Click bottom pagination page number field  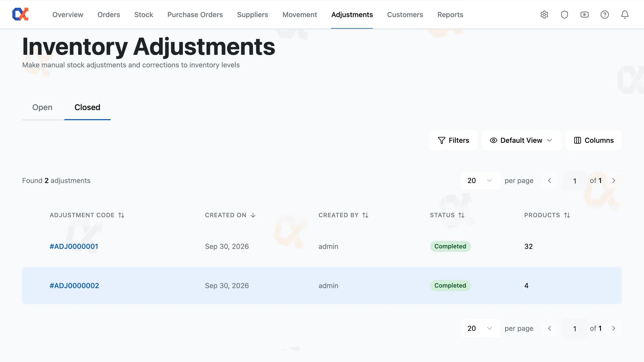point(574,329)
